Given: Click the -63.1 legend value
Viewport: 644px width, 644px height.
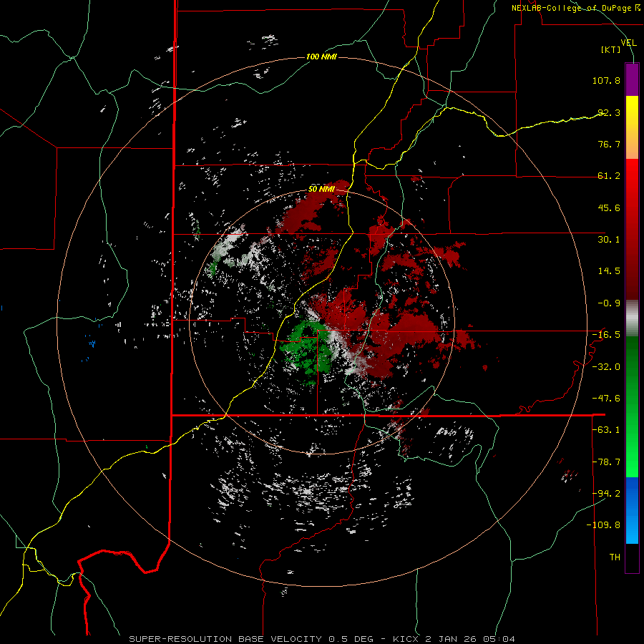Looking at the screenshot, I should click(606, 430).
